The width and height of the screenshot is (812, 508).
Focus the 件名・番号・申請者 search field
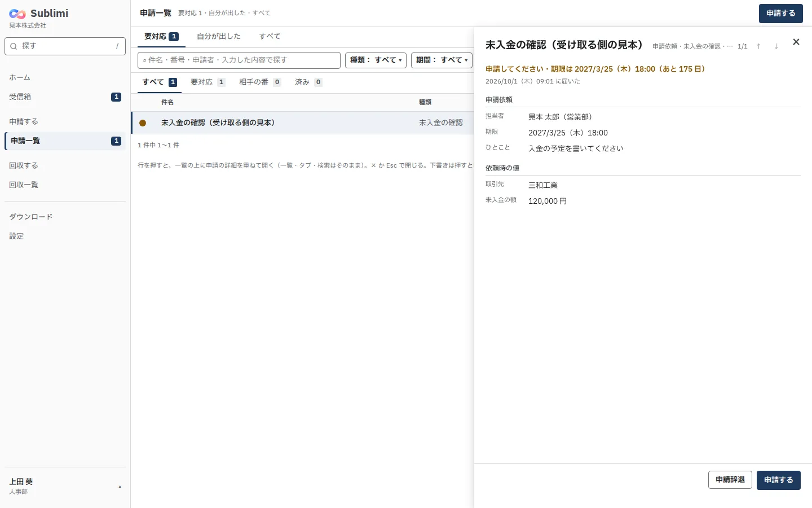(239, 60)
